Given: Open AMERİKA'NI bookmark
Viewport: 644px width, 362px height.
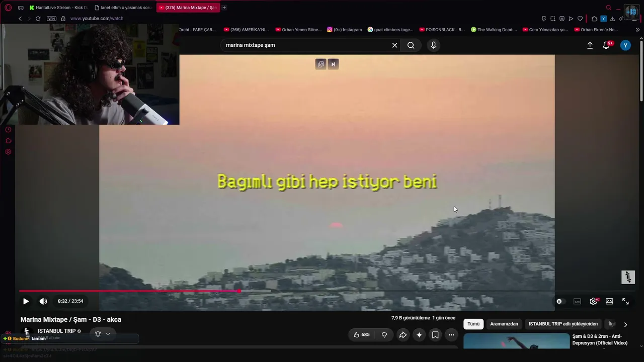Looking at the screenshot, I should click(246, 30).
